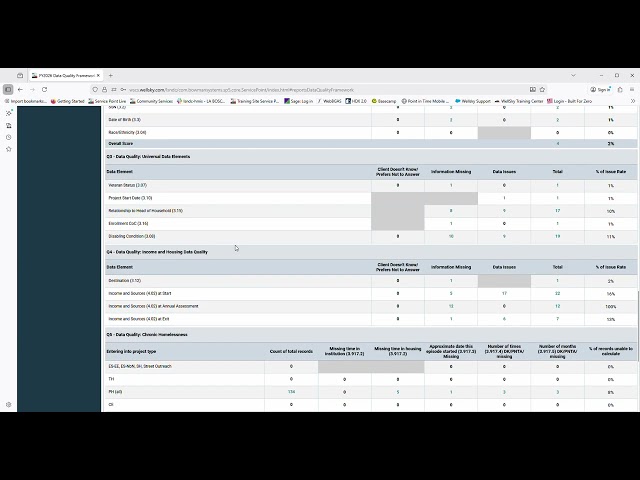
Task: Open the Community Services bookmark
Action: [x=151, y=101]
